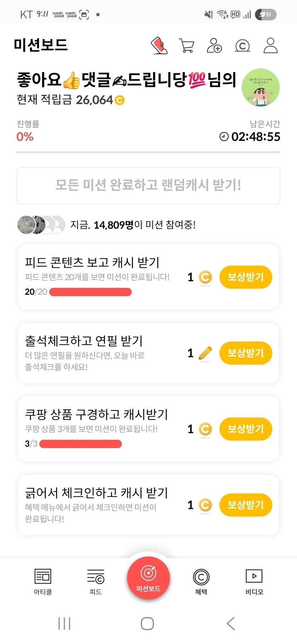Open the 미션보드 center tab
Viewport: 297px width, 644px height.
tap(148, 578)
